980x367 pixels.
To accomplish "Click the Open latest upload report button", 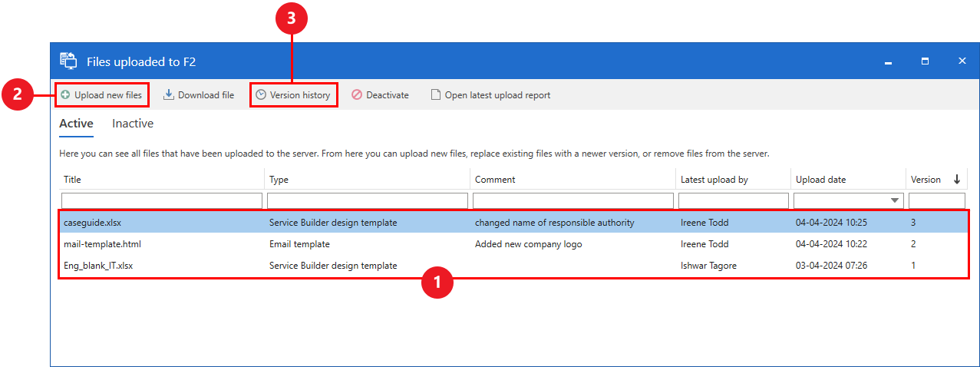I will point(497,95).
